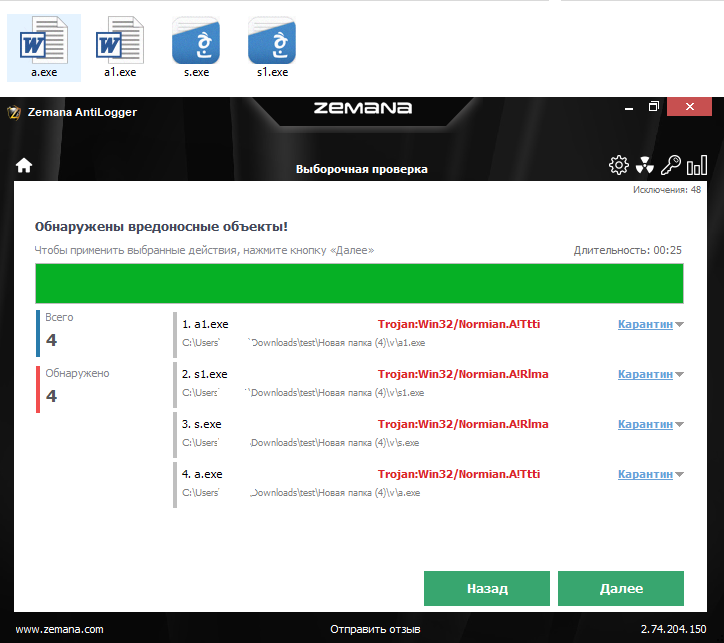
Task: Click the green scan progress bar
Action: 359,283
